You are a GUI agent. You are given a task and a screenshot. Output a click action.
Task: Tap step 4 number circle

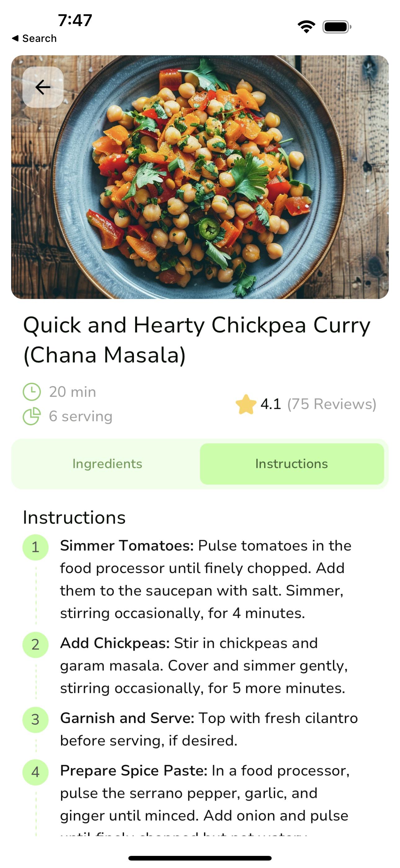click(x=35, y=772)
